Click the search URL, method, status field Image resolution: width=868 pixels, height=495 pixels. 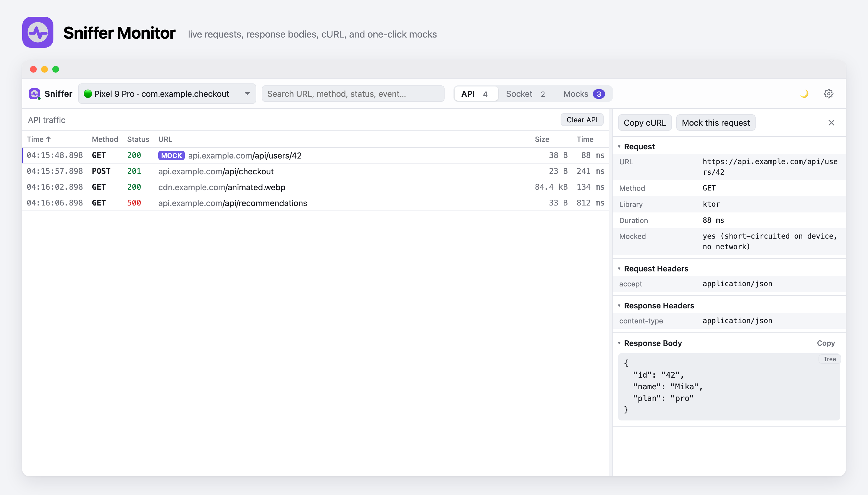click(353, 94)
